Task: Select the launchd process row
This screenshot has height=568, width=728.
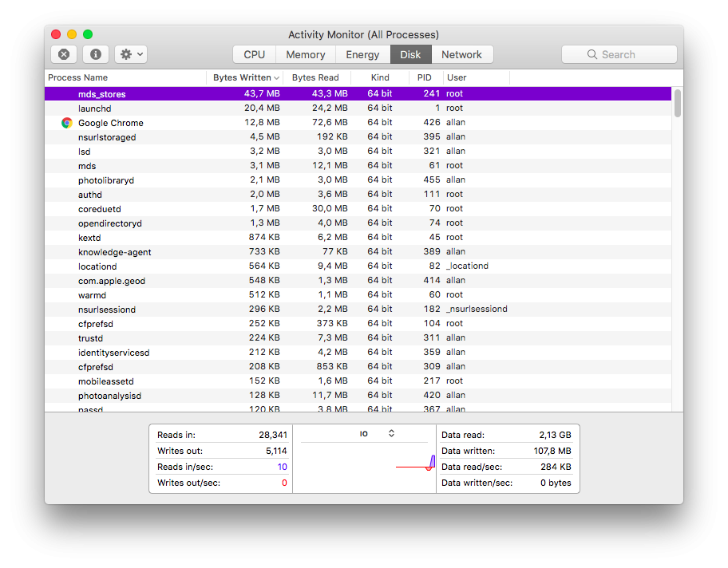Action: pos(358,108)
